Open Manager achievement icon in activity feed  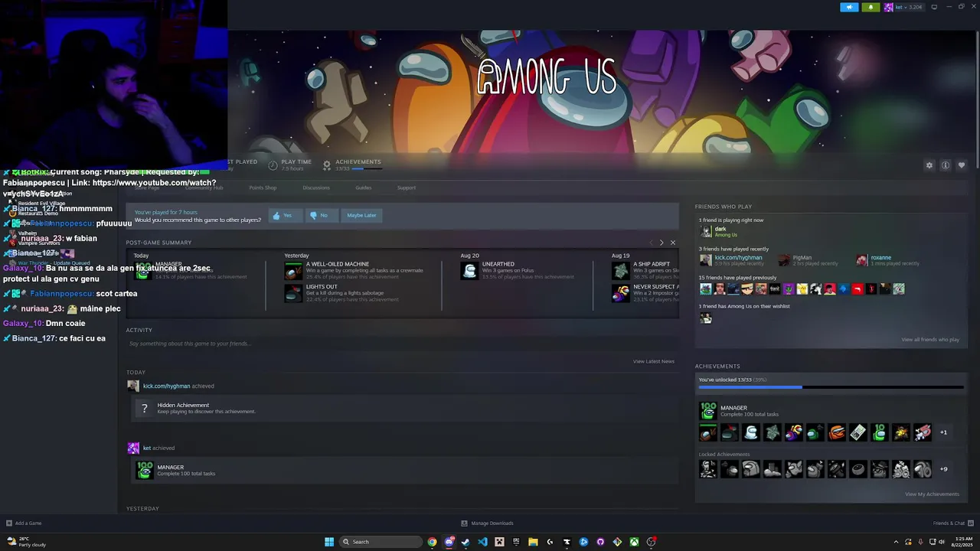pyautogui.click(x=145, y=471)
